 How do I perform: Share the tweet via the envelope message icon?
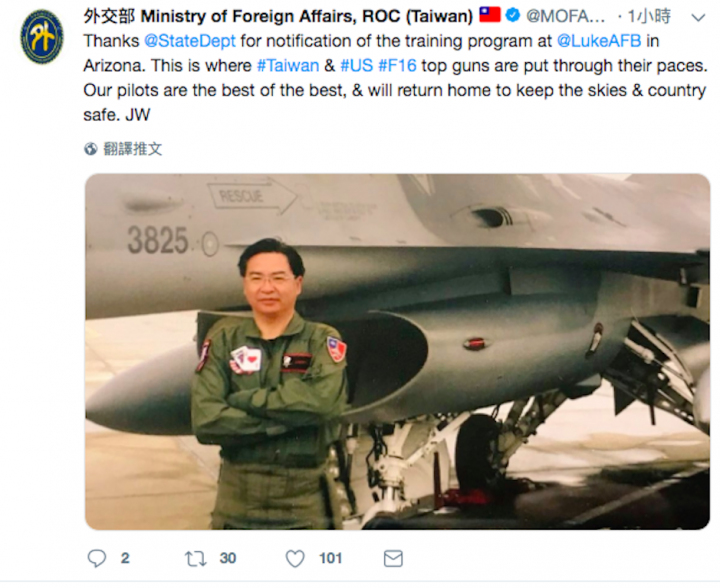click(x=393, y=559)
